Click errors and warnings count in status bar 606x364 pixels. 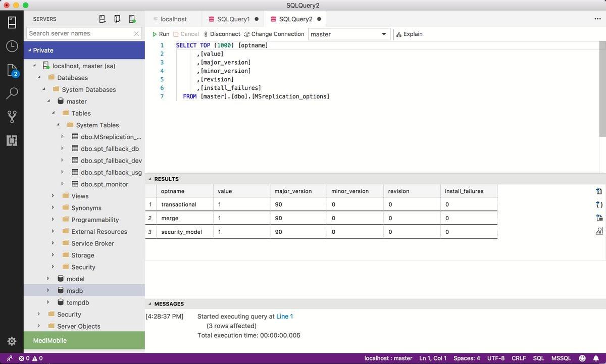point(31,358)
